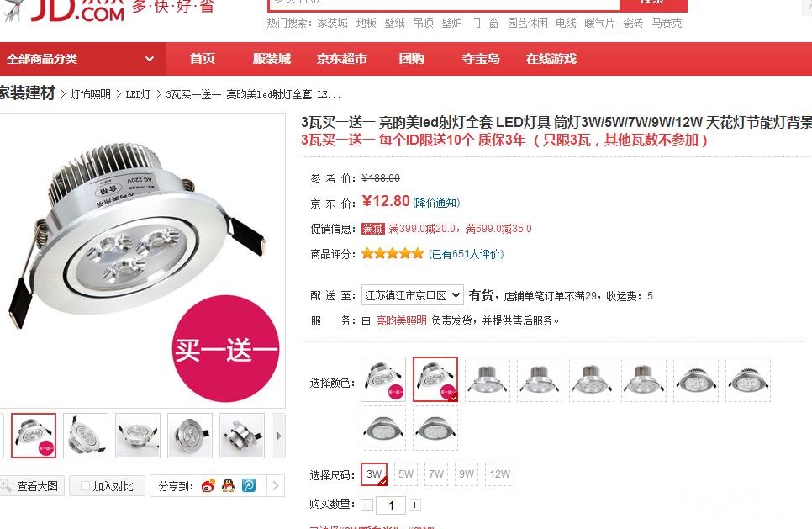Share product via QQ penguin icon

[x=229, y=485]
